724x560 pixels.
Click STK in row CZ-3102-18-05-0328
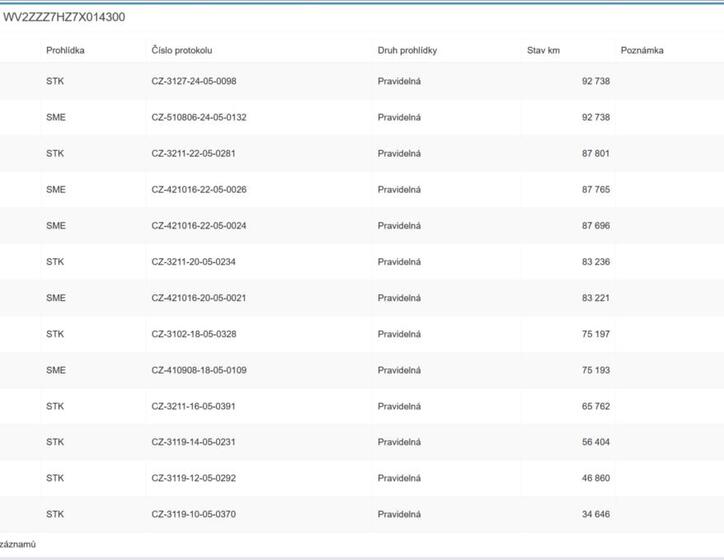pos(55,334)
